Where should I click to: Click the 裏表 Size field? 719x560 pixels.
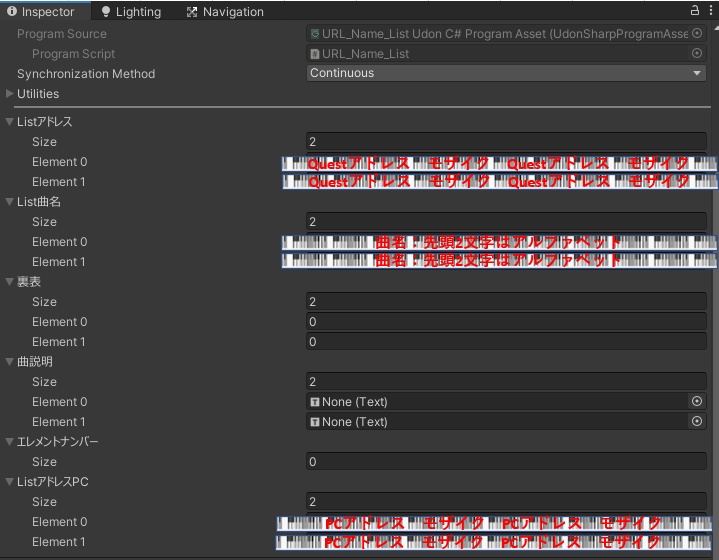tap(506, 302)
